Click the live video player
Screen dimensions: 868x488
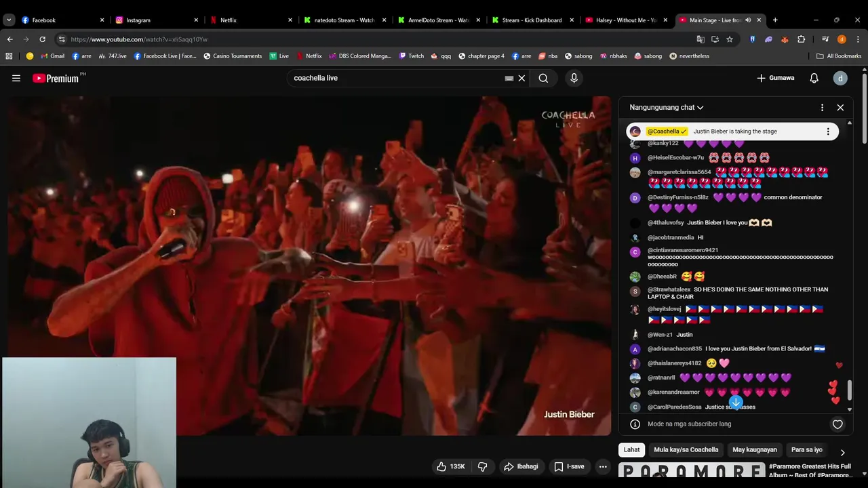point(309,266)
